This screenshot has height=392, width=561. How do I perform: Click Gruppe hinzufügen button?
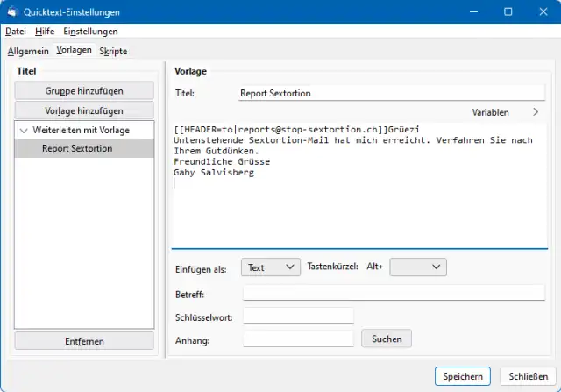coord(84,90)
